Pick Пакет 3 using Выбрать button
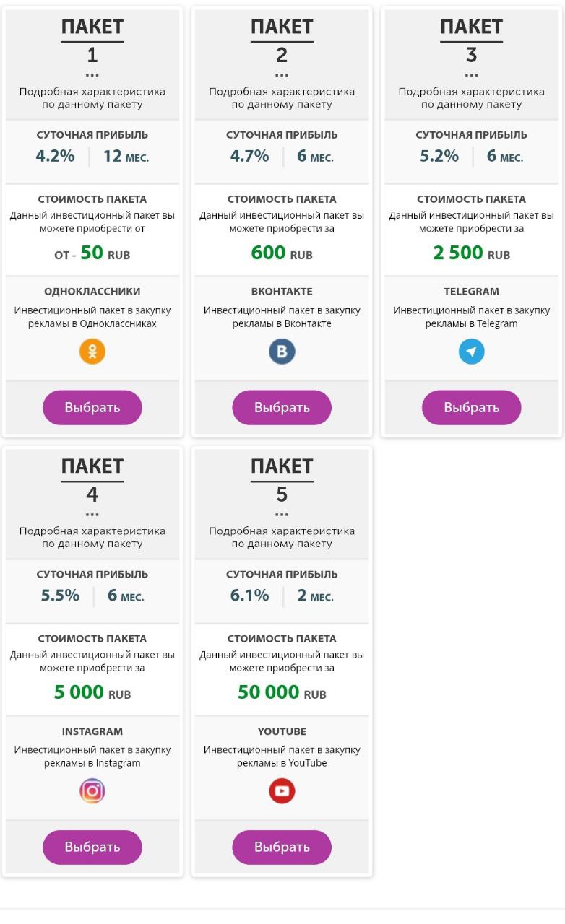This screenshot has width=565, height=924. coord(472,407)
